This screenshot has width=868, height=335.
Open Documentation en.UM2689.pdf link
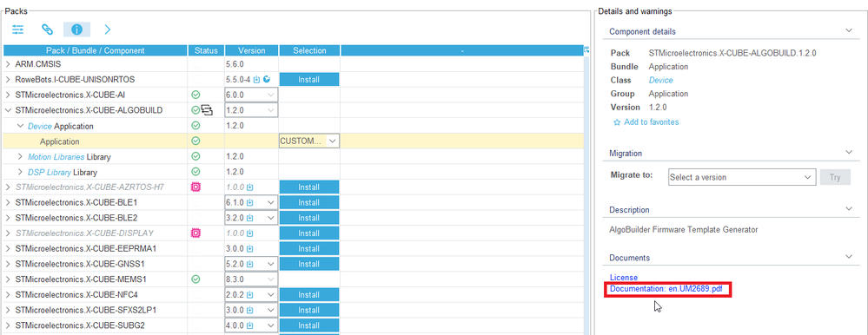pos(666,288)
